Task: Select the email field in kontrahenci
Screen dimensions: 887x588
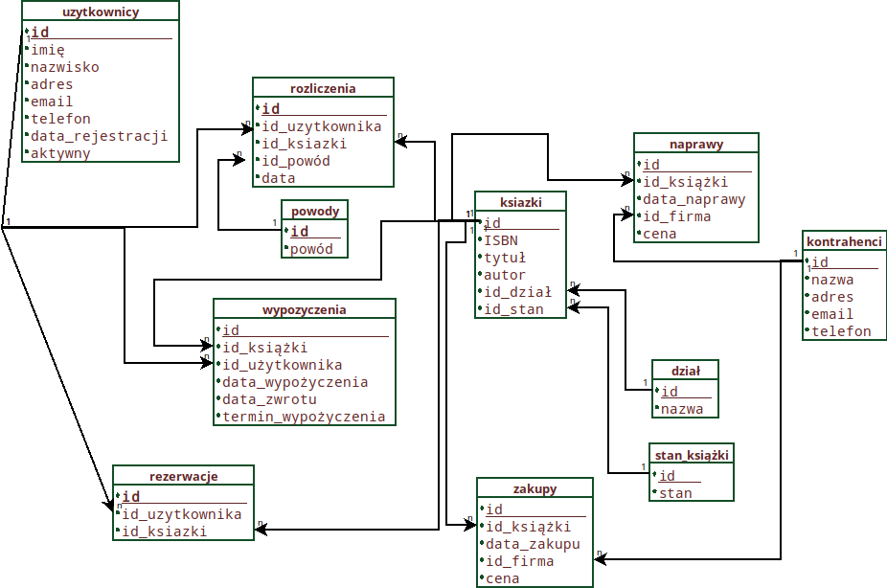Action: [x=832, y=314]
